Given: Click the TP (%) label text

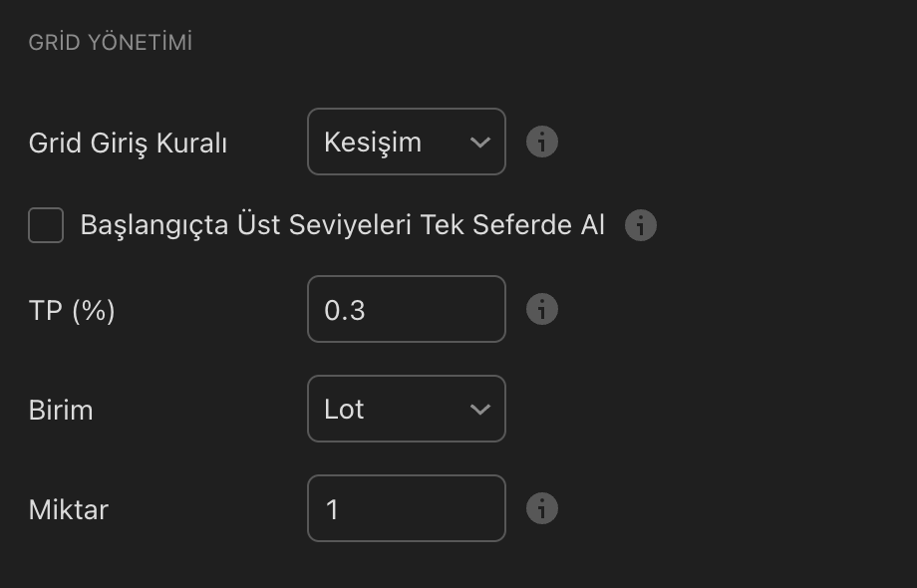Looking at the screenshot, I should coord(72,311).
